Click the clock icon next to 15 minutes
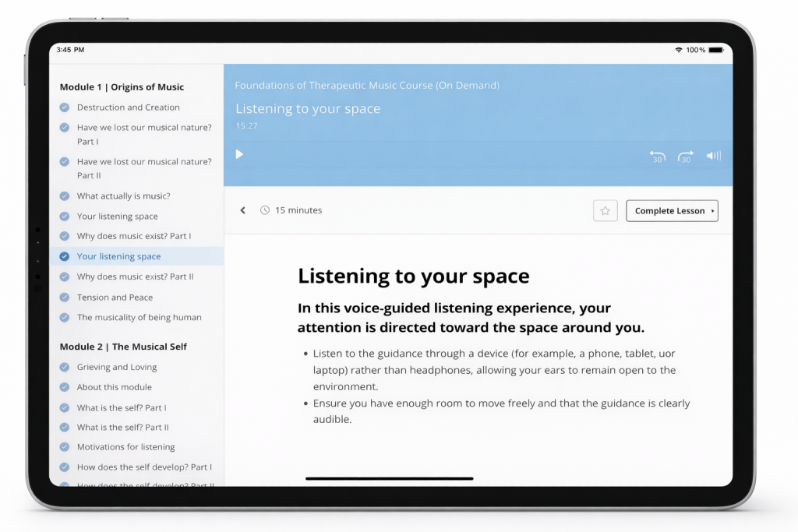The width and height of the screenshot is (798, 532). 265,210
